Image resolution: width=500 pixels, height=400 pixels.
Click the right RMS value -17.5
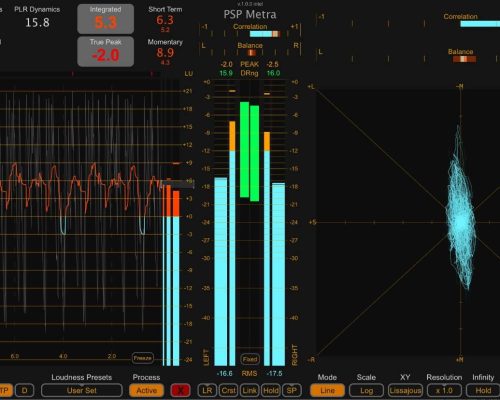pyautogui.click(x=274, y=374)
